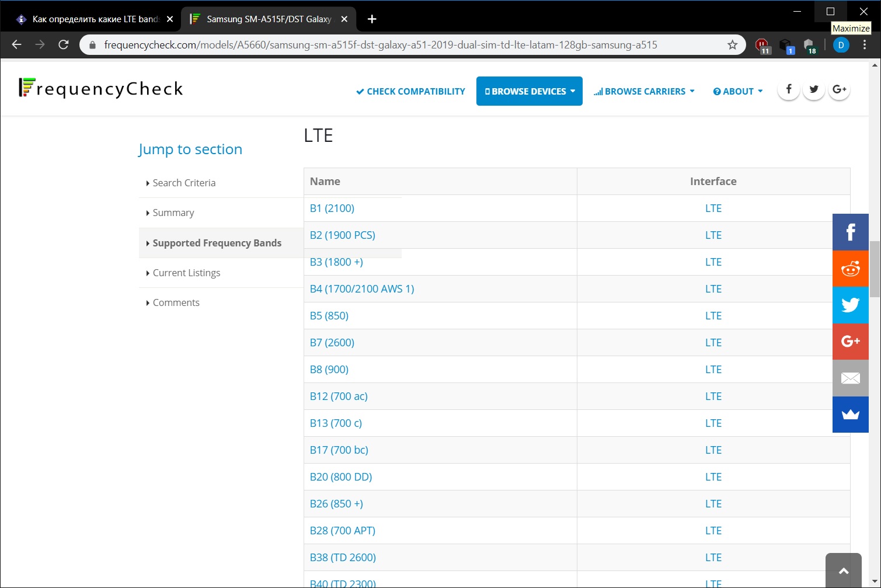Open B1 (2100) band link
This screenshot has width=881, height=588.
click(x=332, y=208)
